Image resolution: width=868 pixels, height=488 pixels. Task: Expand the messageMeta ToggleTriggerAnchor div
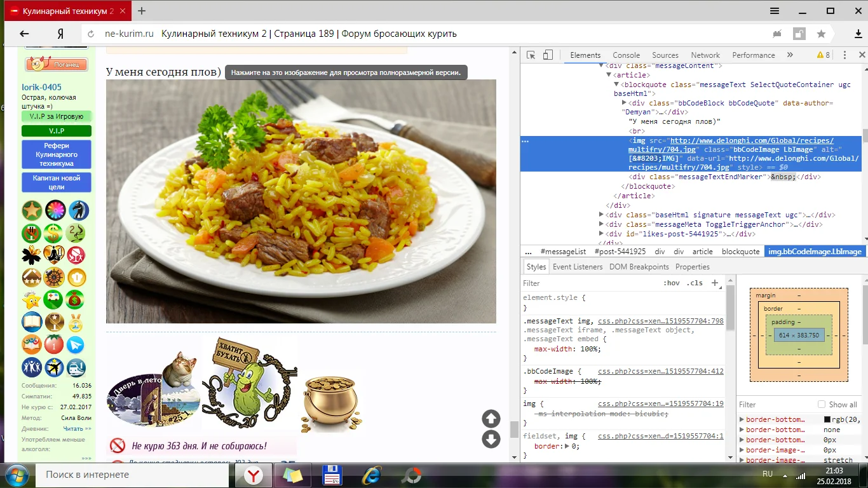click(x=601, y=224)
